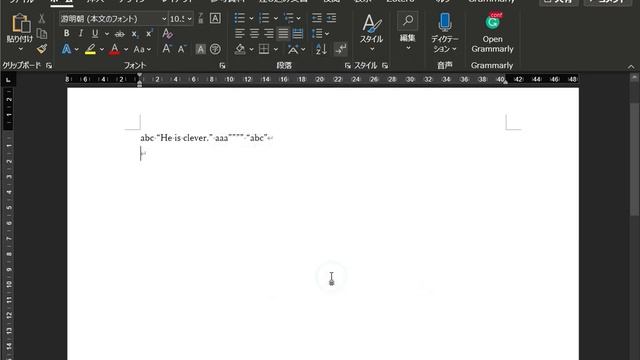Click the line spacing icon

317,33
